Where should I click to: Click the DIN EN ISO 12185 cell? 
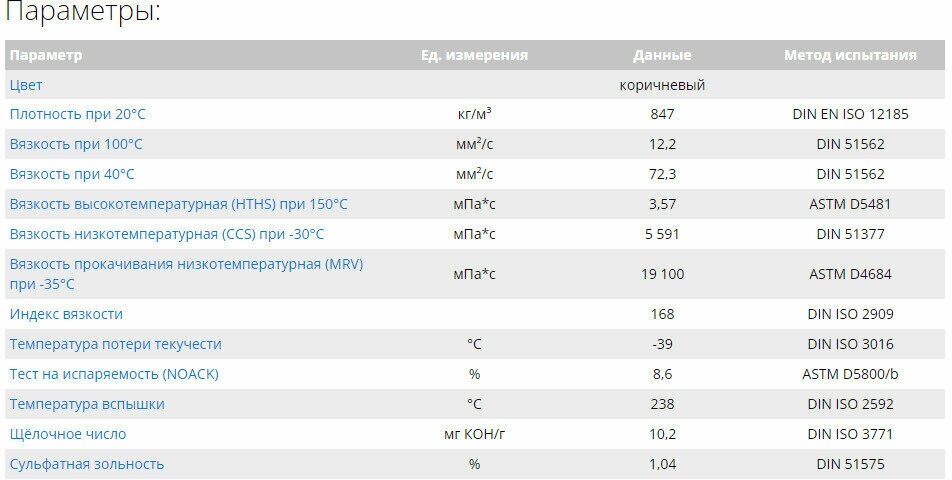850,114
